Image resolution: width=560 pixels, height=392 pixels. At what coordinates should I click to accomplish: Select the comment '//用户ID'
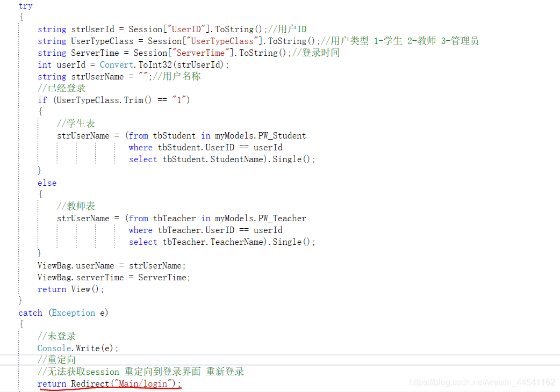coord(287,29)
